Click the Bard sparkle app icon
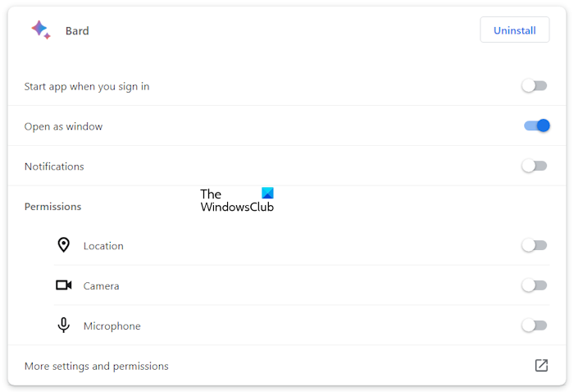Image resolution: width=574 pixels, height=392 pixels. click(x=40, y=30)
